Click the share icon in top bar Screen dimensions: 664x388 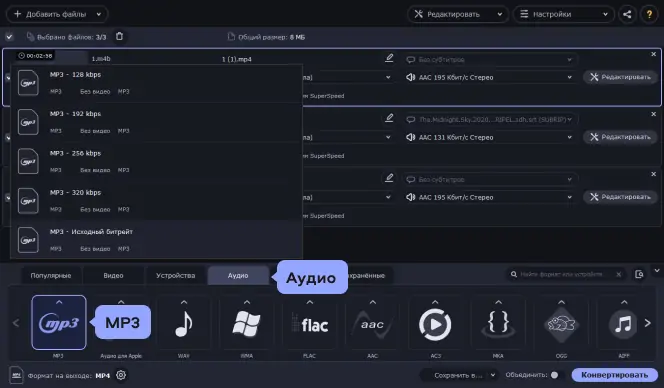pos(627,14)
